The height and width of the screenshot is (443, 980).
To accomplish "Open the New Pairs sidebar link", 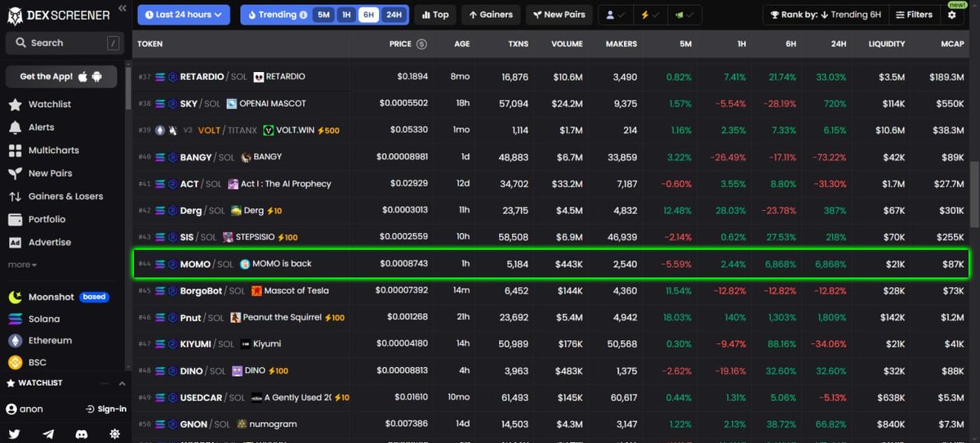I will click(50, 173).
